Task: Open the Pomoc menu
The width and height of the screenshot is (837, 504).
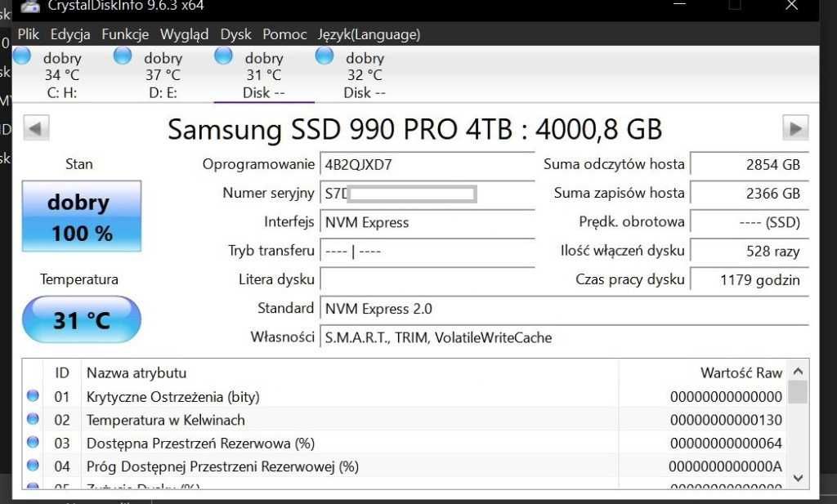Action: coord(284,34)
